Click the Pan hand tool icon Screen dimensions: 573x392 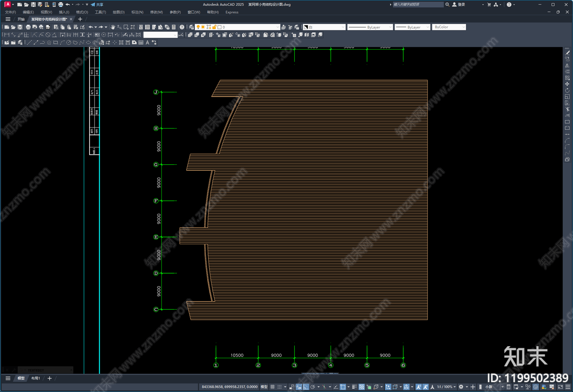tap(113, 27)
